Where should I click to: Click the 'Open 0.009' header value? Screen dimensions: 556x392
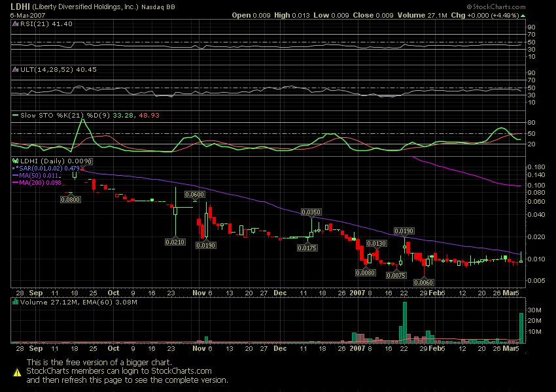click(251, 15)
